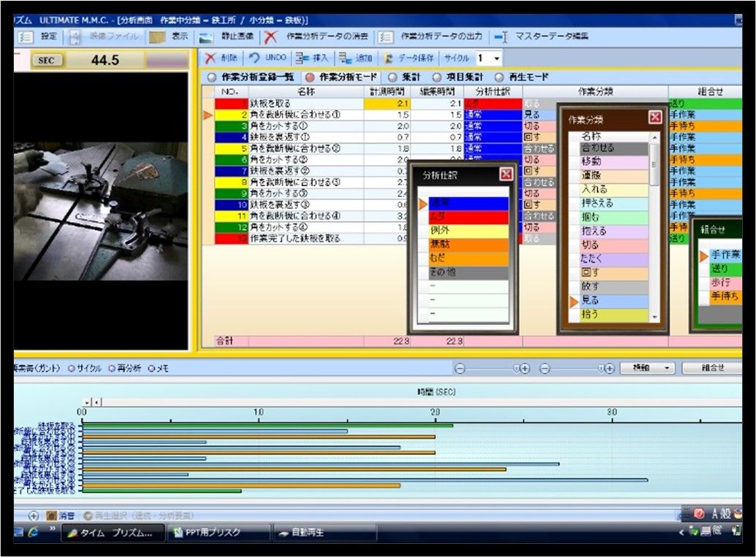
Task: Click the minus icon of the first zoom slider
Action: (x=460, y=369)
